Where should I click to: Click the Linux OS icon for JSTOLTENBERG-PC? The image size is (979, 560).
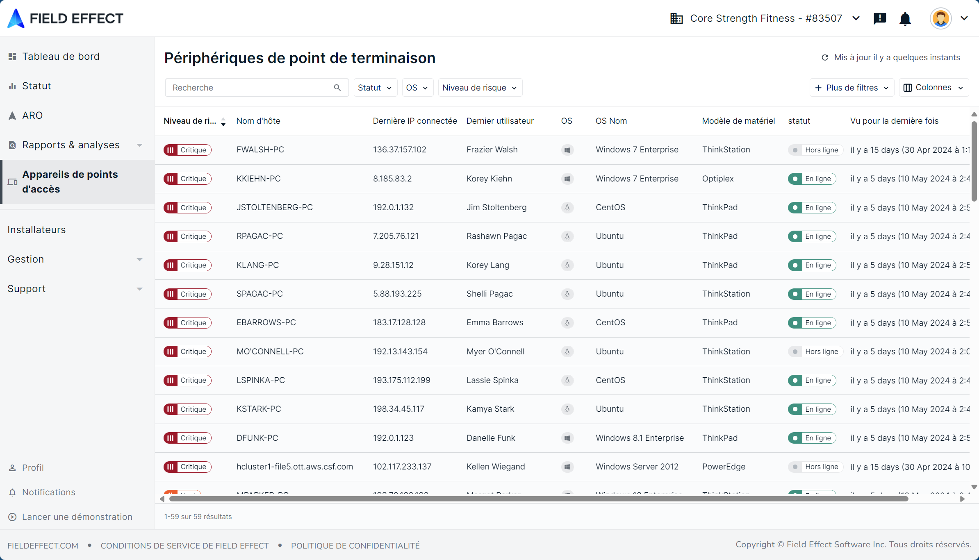coord(567,208)
